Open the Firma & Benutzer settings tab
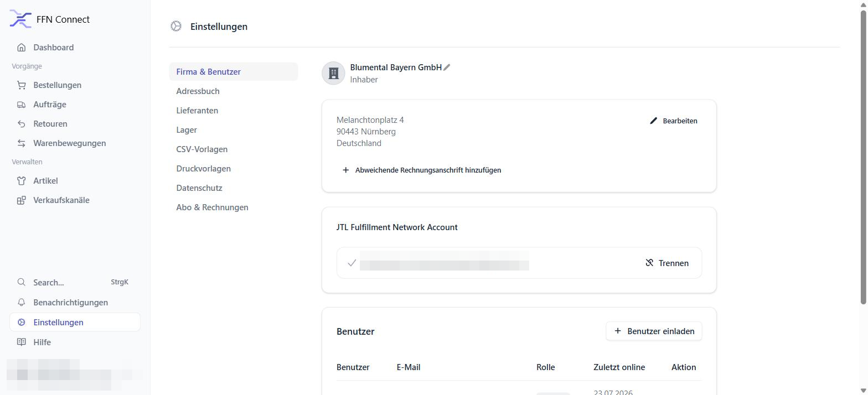This screenshot has height=395, width=868. pos(234,72)
